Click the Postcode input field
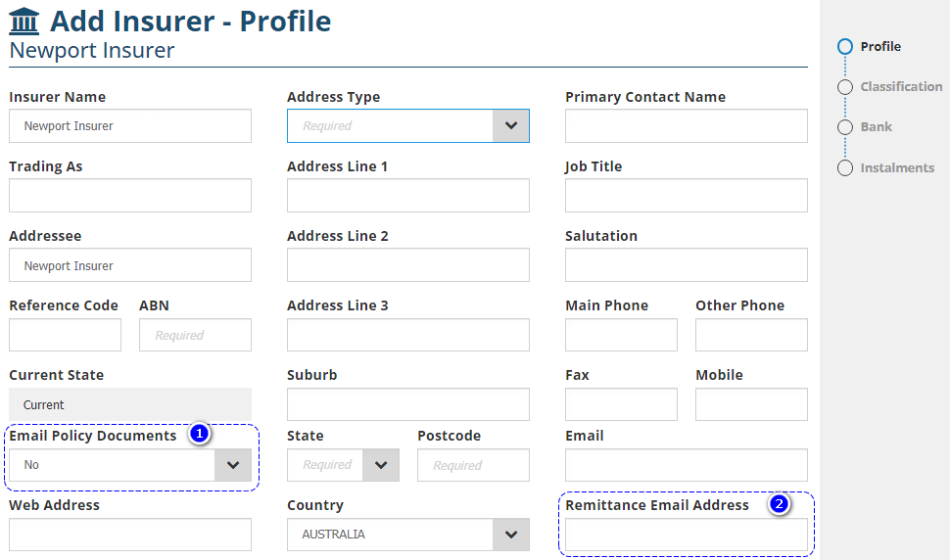The height and width of the screenshot is (560, 950). (x=473, y=465)
